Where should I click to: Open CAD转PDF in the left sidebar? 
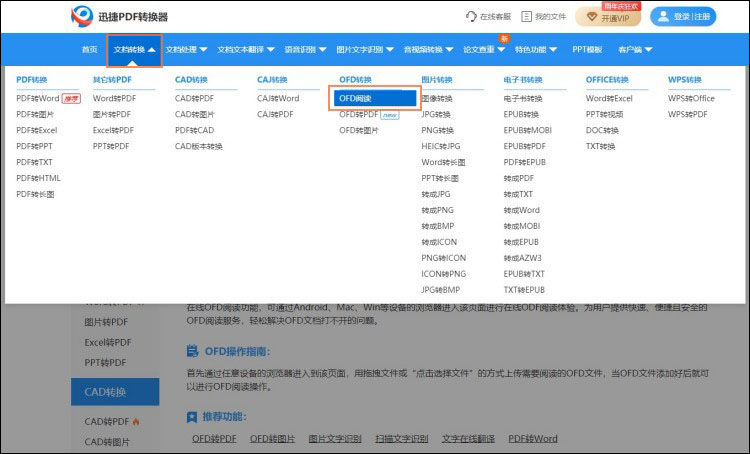pyautogui.click(x=107, y=421)
